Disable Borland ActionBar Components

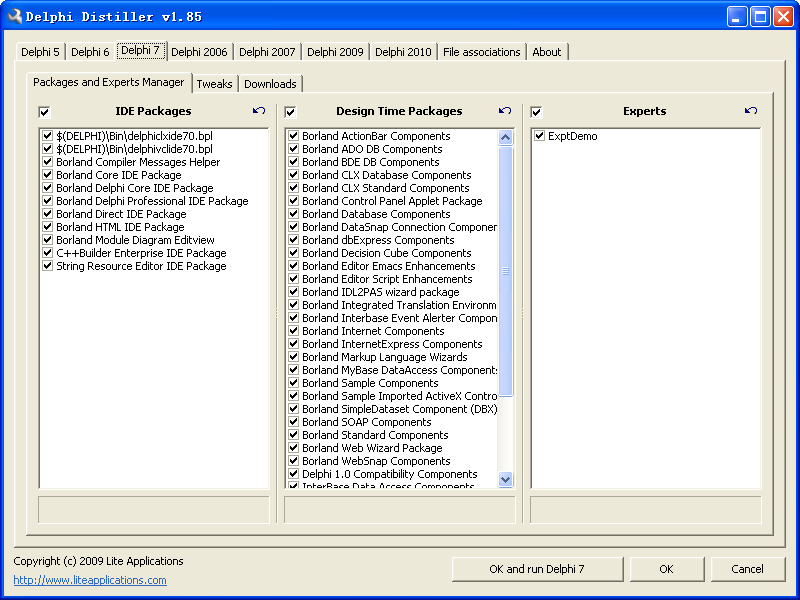tap(293, 136)
